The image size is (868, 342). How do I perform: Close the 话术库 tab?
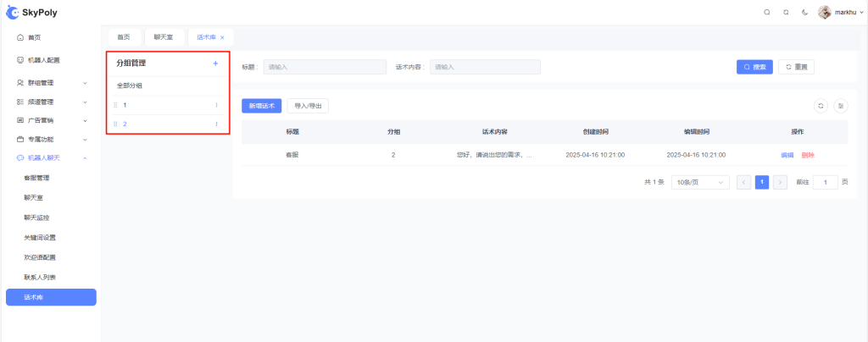[x=222, y=37]
